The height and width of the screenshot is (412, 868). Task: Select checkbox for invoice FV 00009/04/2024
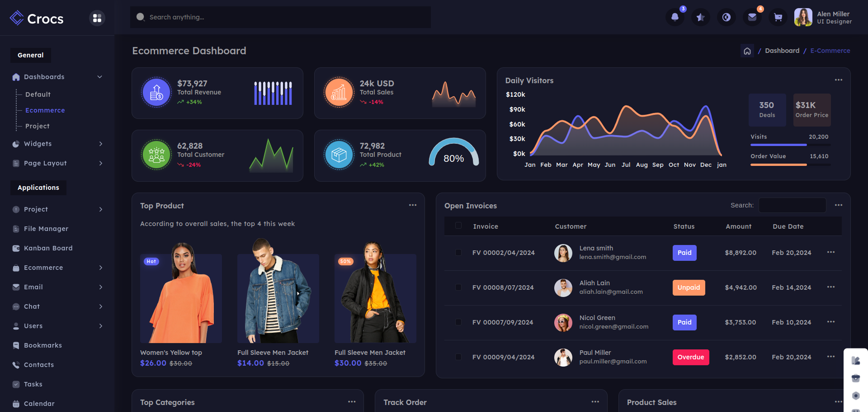[458, 357]
